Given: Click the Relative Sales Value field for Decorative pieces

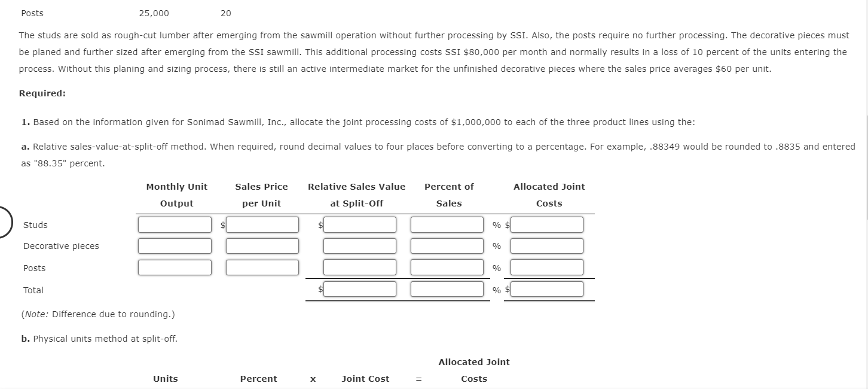Looking at the screenshot, I should click(x=359, y=245).
